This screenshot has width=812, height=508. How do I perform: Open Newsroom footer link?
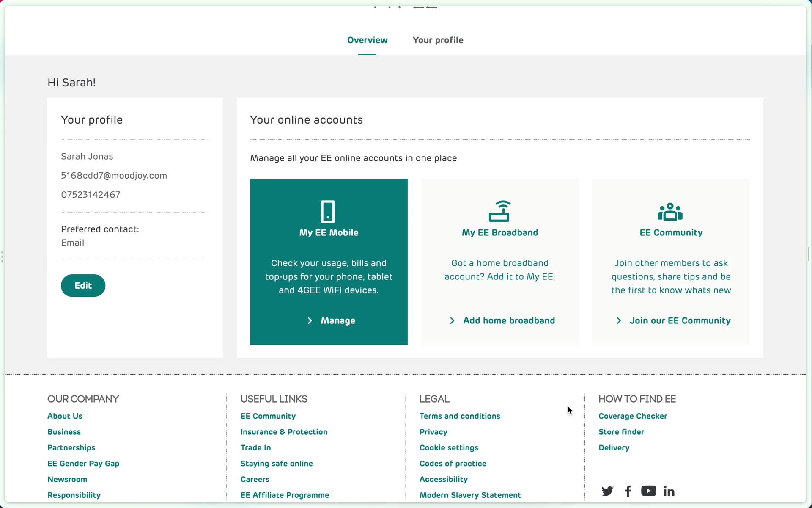pyautogui.click(x=67, y=479)
